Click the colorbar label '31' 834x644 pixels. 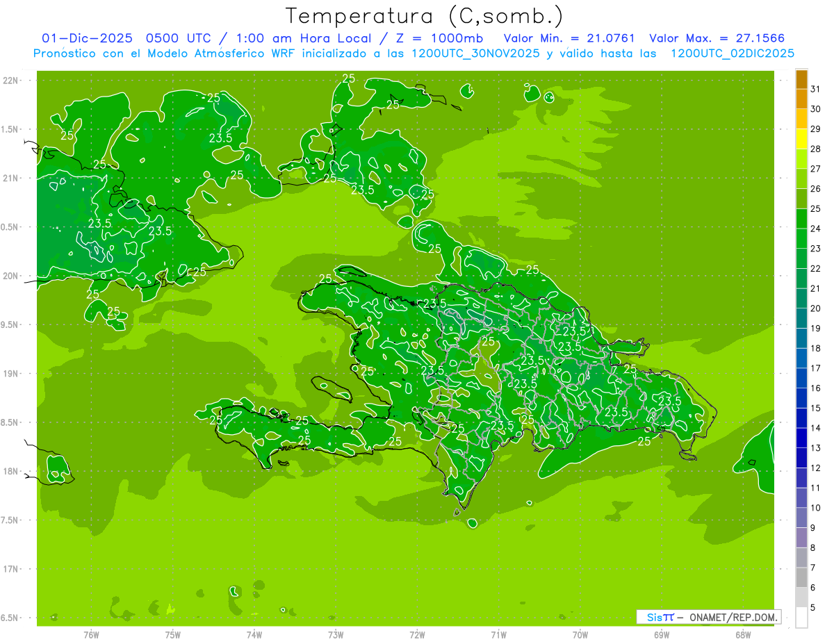pyautogui.click(x=815, y=89)
